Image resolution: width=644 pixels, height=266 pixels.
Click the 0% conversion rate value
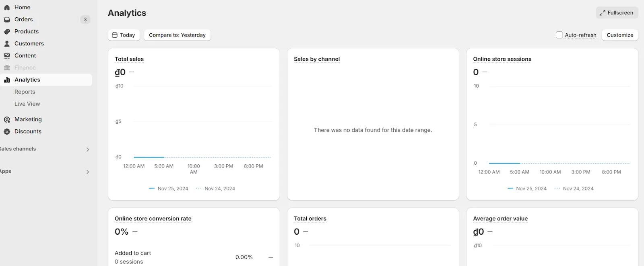pos(122,232)
